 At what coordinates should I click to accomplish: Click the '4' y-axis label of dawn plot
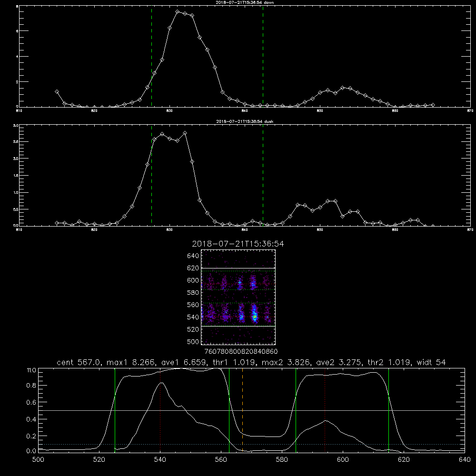coord(17,57)
